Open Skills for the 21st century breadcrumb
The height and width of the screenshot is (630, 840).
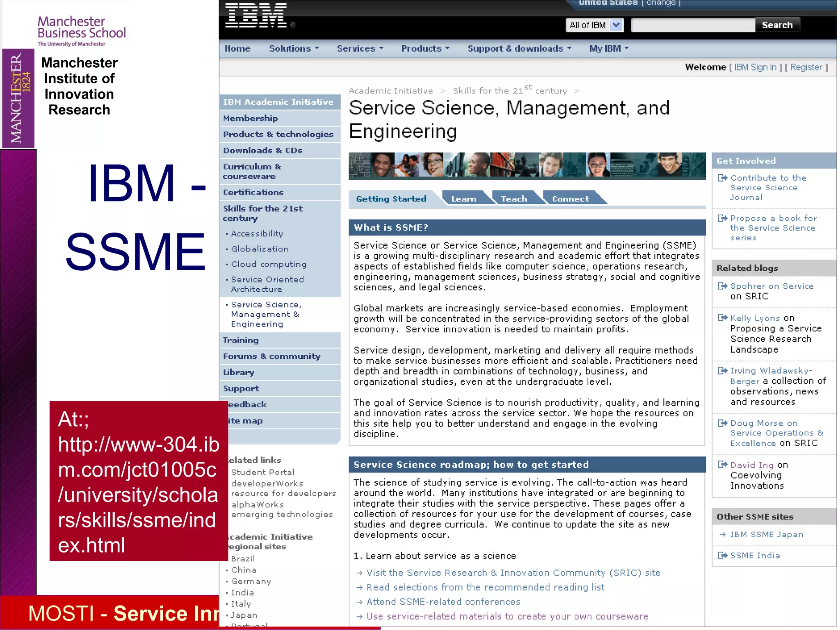tap(510, 90)
